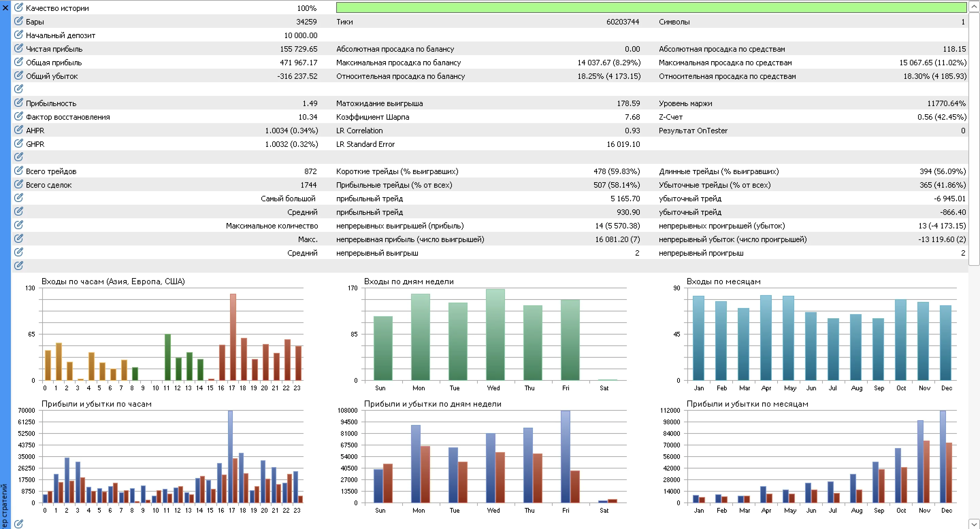This screenshot has width=980, height=529.
Task: Click the edit icon in the Макс. row
Action: coord(19,239)
